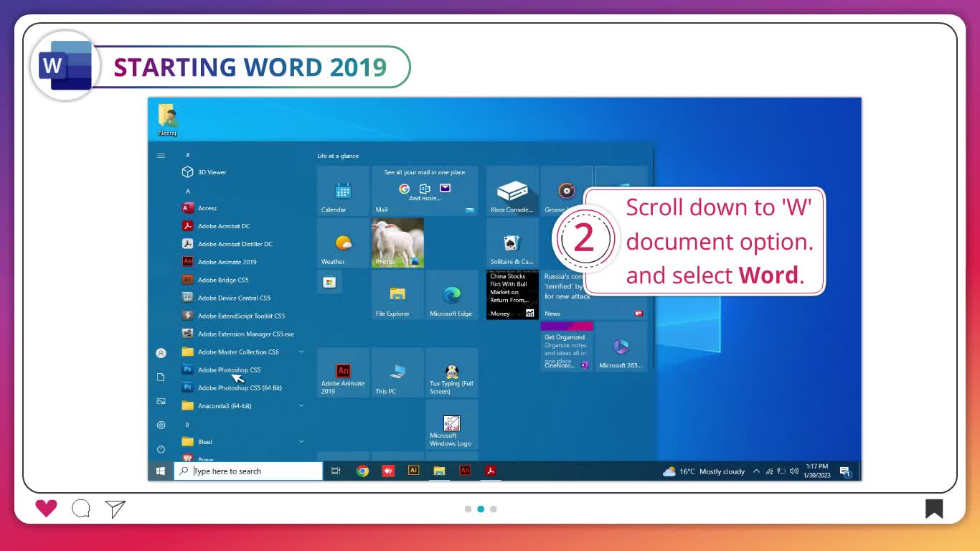
Task: Open the Calendar tile
Action: tap(343, 191)
